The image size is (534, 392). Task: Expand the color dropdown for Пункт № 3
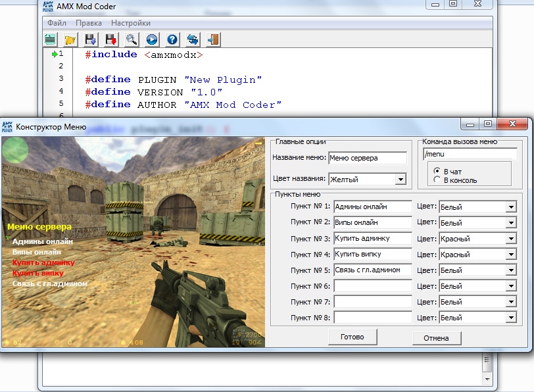click(x=510, y=239)
